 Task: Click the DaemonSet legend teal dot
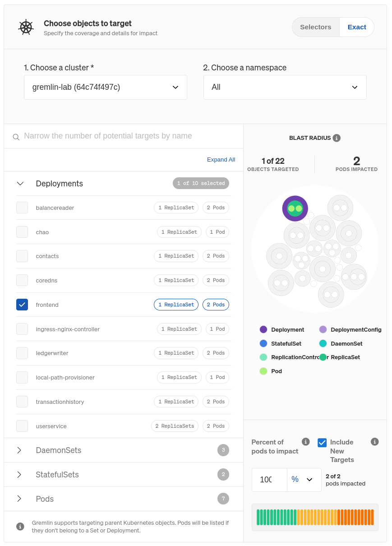click(323, 343)
